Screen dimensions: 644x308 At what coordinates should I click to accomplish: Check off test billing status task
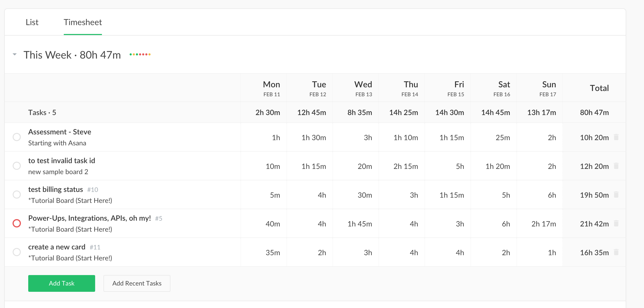click(x=17, y=195)
